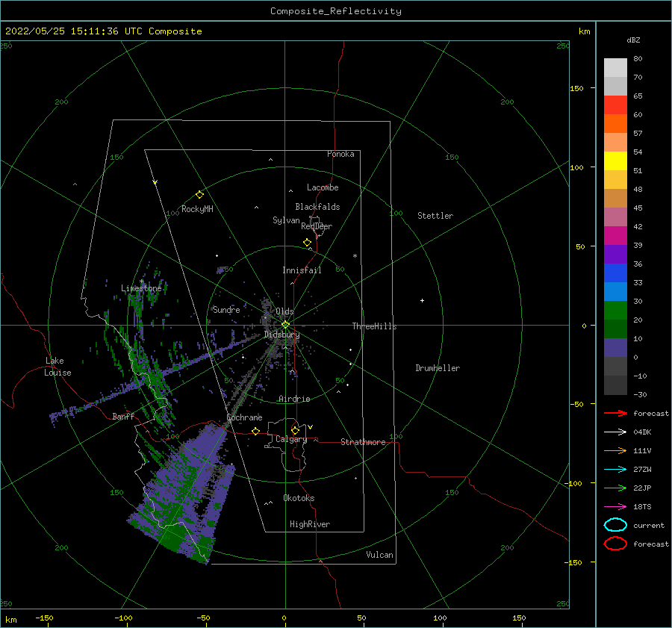672x628 pixels.
Task: Click the dBZ legend heading
Action: (x=633, y=40)
